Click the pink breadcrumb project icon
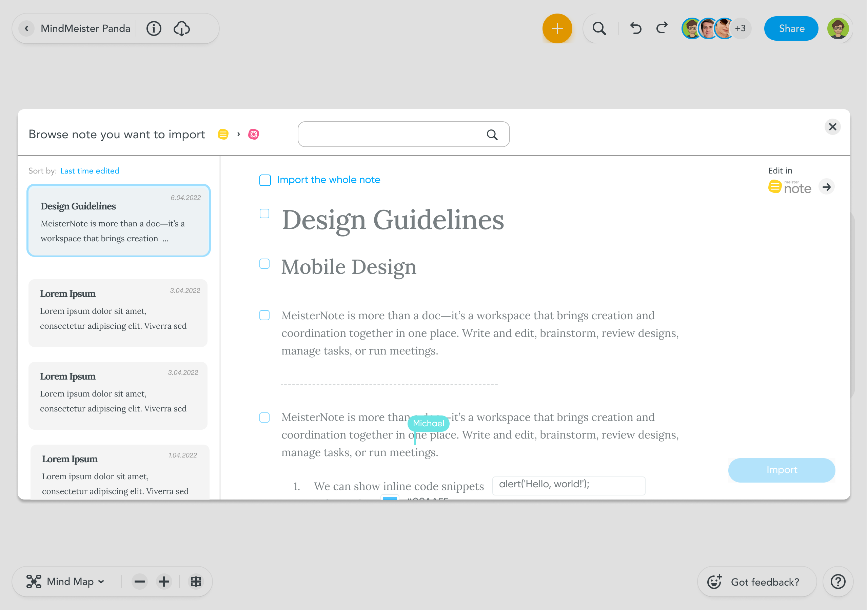This screenshot has height=610, width=868. tap(253, 134)
